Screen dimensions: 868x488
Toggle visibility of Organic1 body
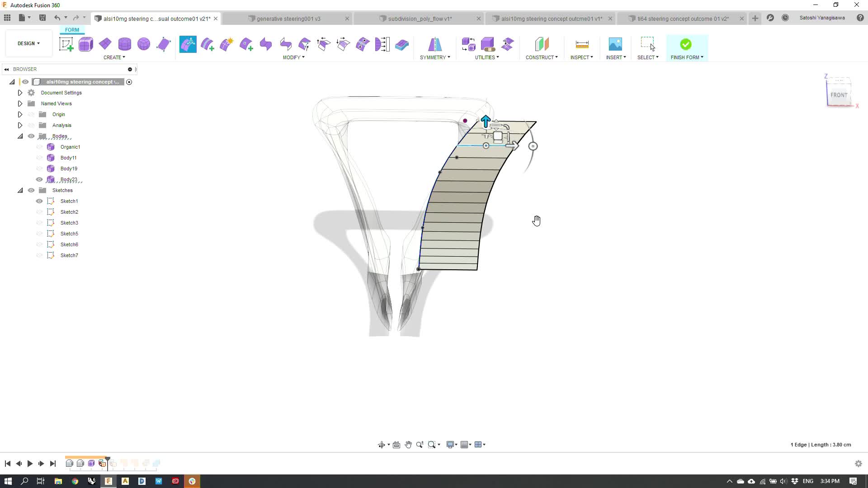pyautogui.click(x=39, y=146)
